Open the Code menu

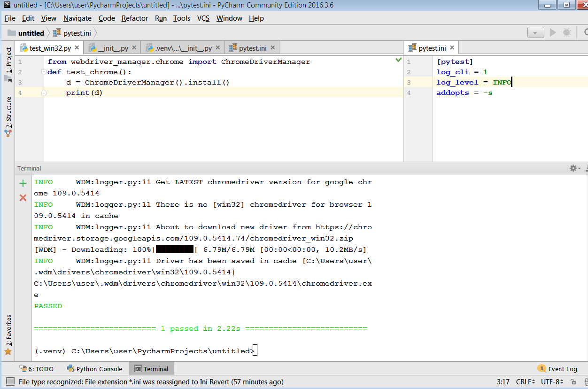coord(107,18)
